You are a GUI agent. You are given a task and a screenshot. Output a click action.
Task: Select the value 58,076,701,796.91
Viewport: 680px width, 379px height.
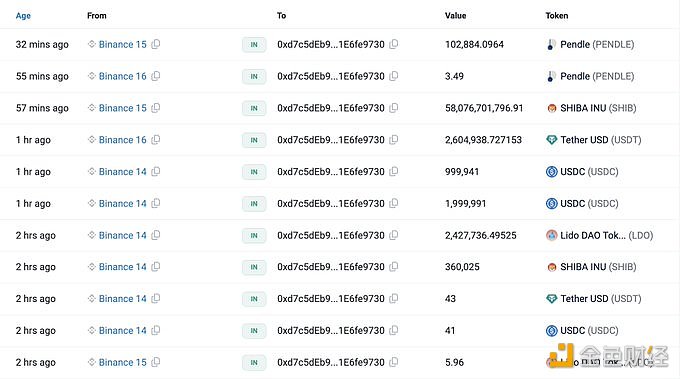pos(484,108)
